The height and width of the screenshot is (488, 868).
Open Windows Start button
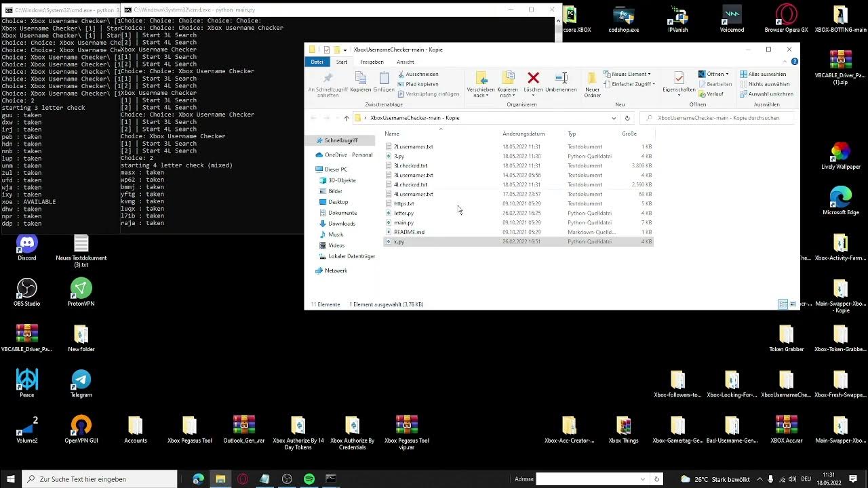[x=11, y=479]
